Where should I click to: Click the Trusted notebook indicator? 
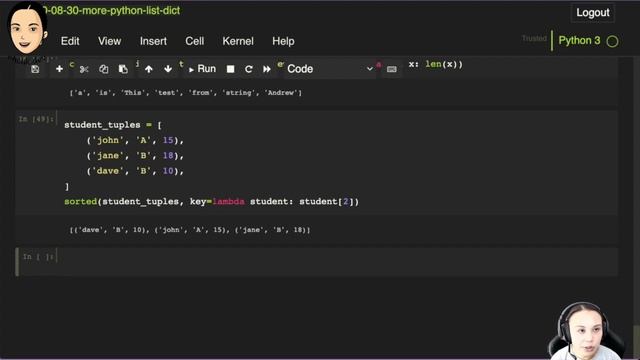point(534,38)
